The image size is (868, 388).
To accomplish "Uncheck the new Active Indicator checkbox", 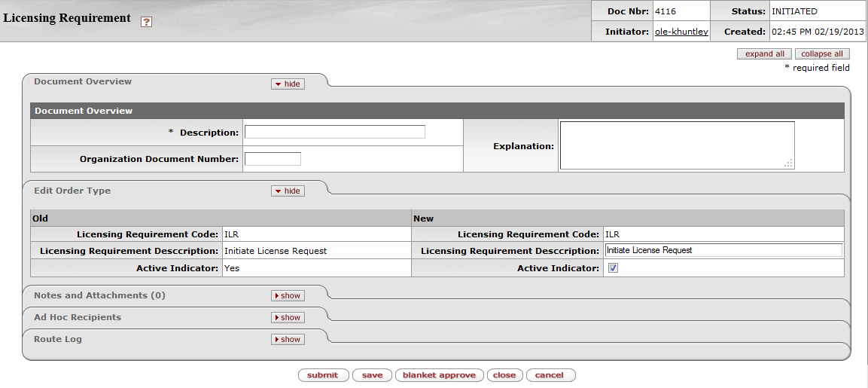I will tap(613, 268).
